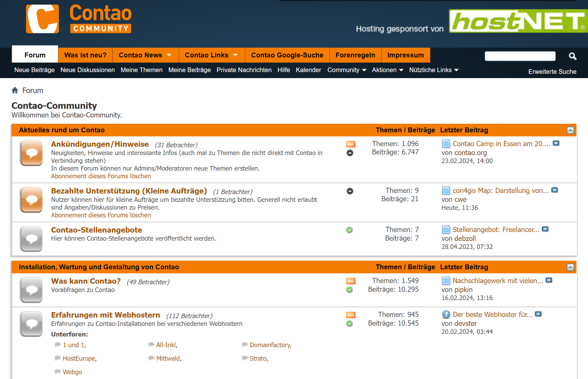
Task: Open the Aktionen dropdown menu
Action: [x=387, y=70]
